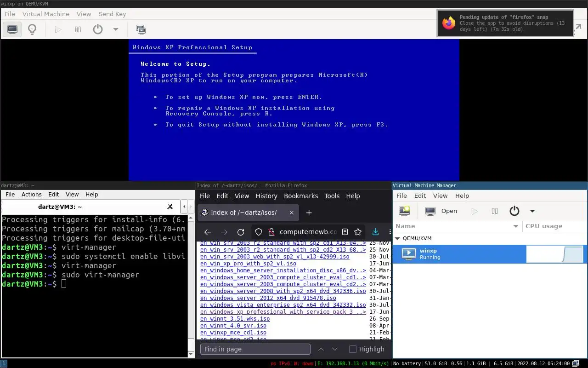Click workspace 1 indicator in the status bar
Image resolution: width=588 pixels, height=368 pixels.
click(x=4, y=363)
